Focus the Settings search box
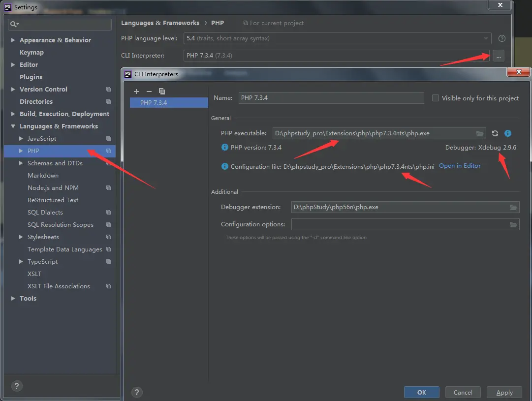This screenshot has height=401, width=532. [x=60, y=24]
